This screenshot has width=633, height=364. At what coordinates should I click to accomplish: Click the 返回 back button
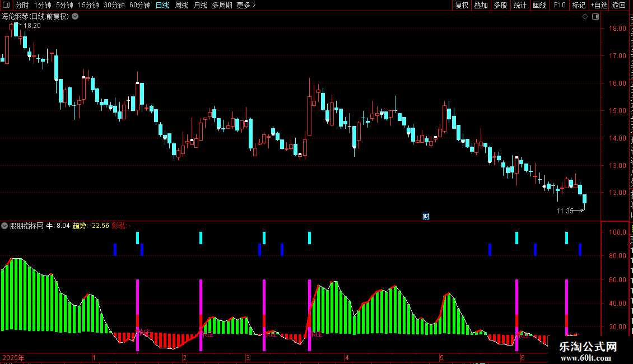pyautogui.click(x=618, y=5)
